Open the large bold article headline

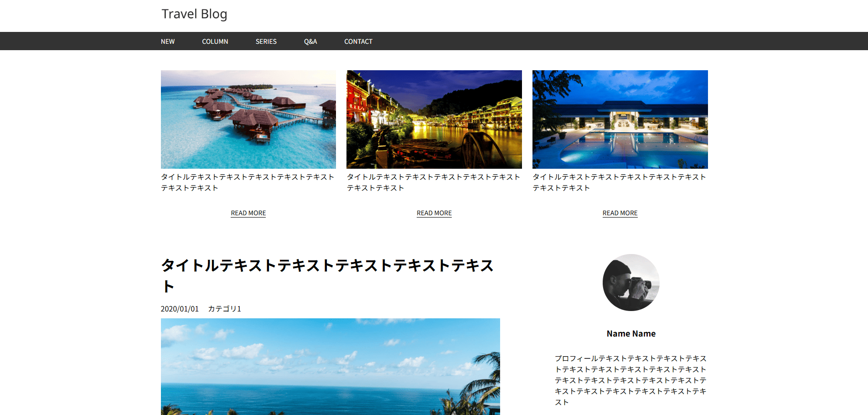coord(327,275)
